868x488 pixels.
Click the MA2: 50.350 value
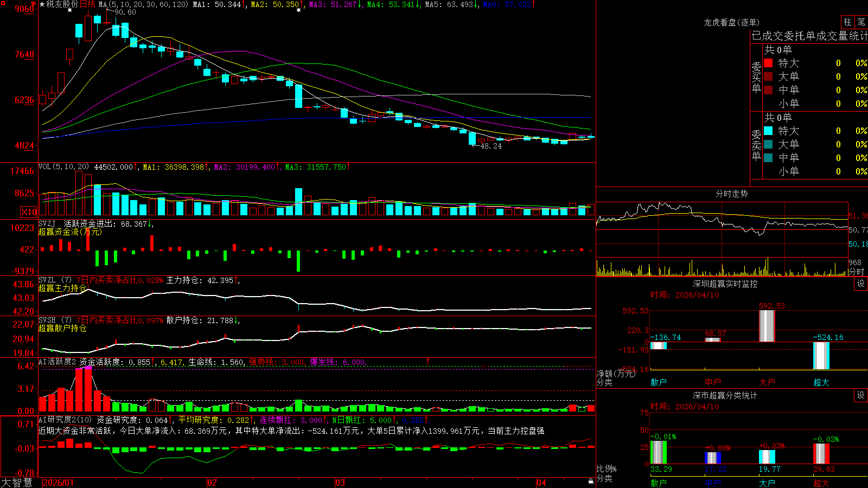point(275,4)
